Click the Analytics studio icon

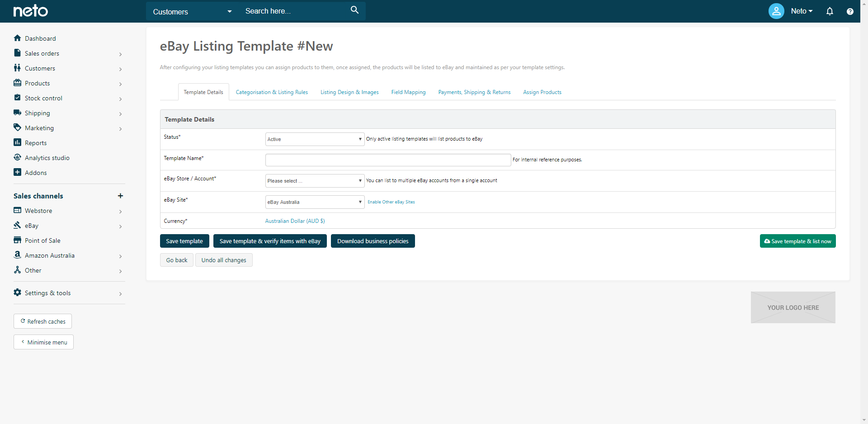[x=17, y=157]
